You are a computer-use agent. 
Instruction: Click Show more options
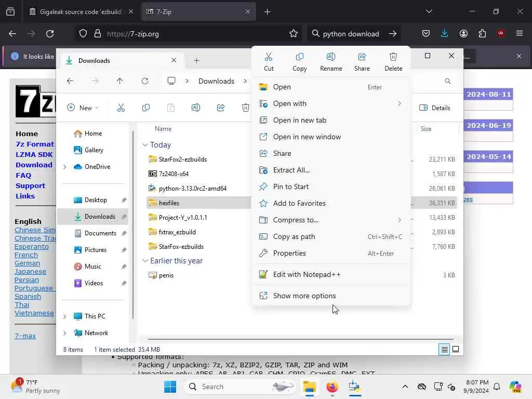click(x=331, y=296)
